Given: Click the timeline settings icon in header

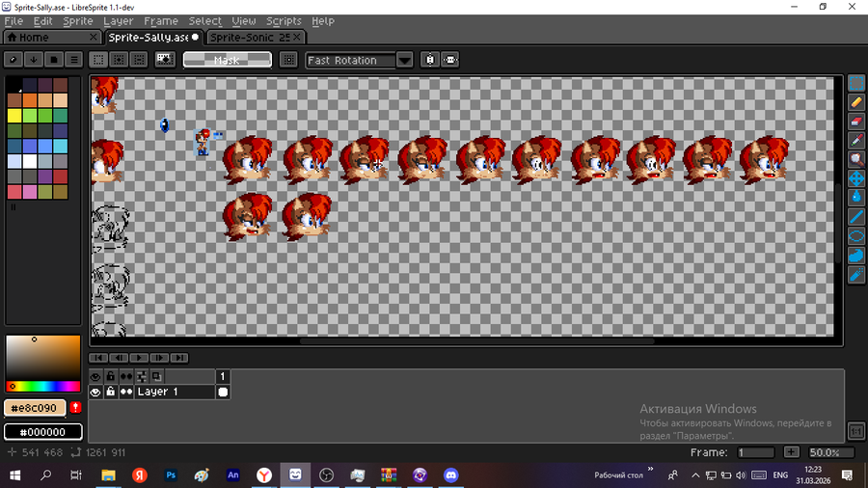Looking at the screenshot, I should click(x=142, y=377).
